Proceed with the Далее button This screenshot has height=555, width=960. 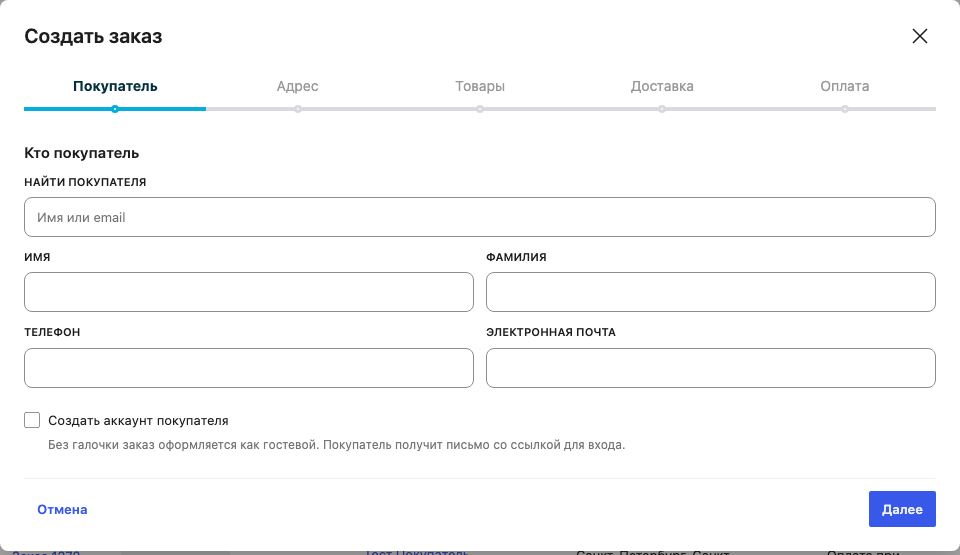[x=902, y=509]
